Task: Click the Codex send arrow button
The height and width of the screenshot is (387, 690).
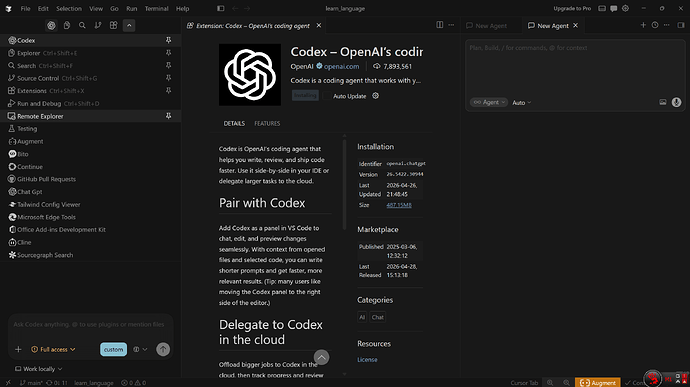Action: point(163,349)
